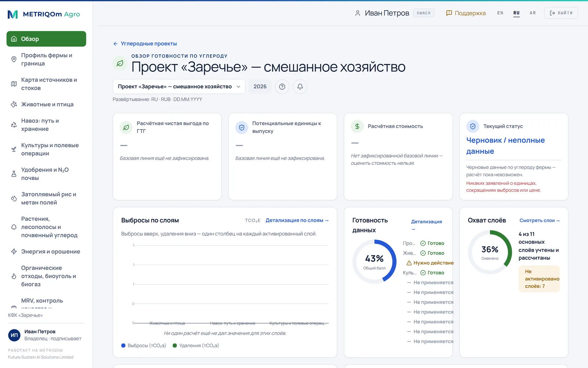Open the Обзор sidebar item
The height and width of the screenshot is (368, 588).
[x=46, y=39]
